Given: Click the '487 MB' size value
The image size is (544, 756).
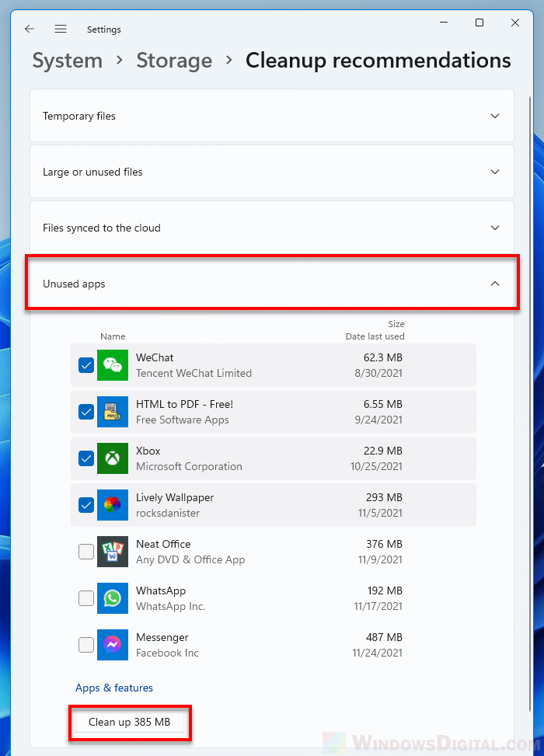Looking at the screenshot, I should click(384, 637).
